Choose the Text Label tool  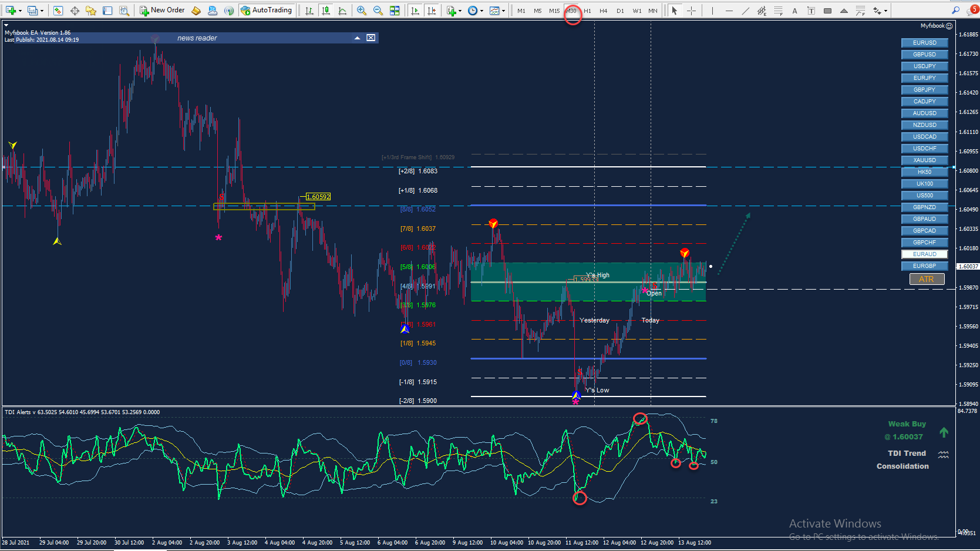point(811,11)
